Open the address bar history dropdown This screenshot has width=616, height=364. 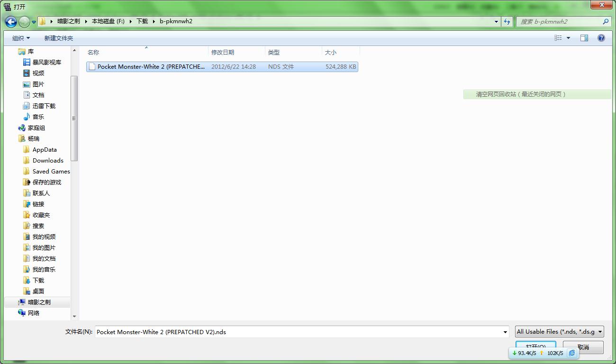pos(496,21)
